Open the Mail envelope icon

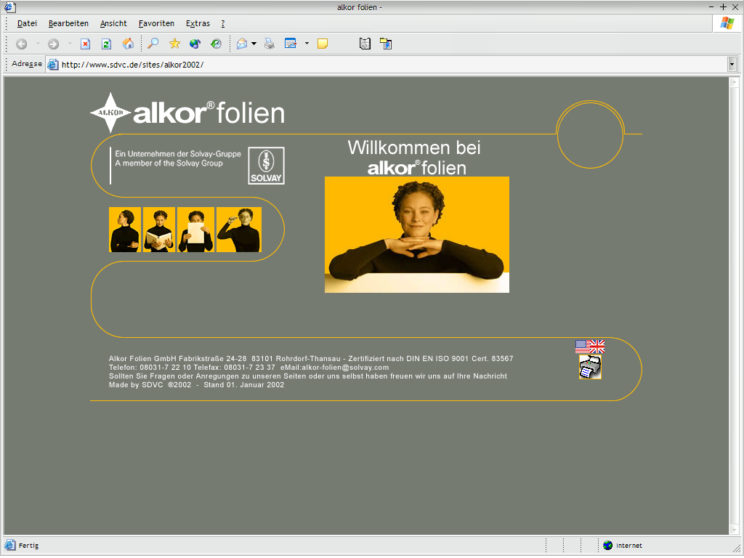click(x=242, y=44)
